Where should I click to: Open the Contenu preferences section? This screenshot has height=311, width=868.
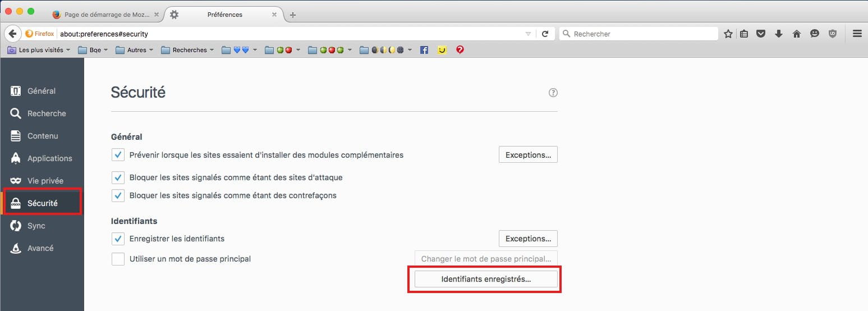[42, 136]
